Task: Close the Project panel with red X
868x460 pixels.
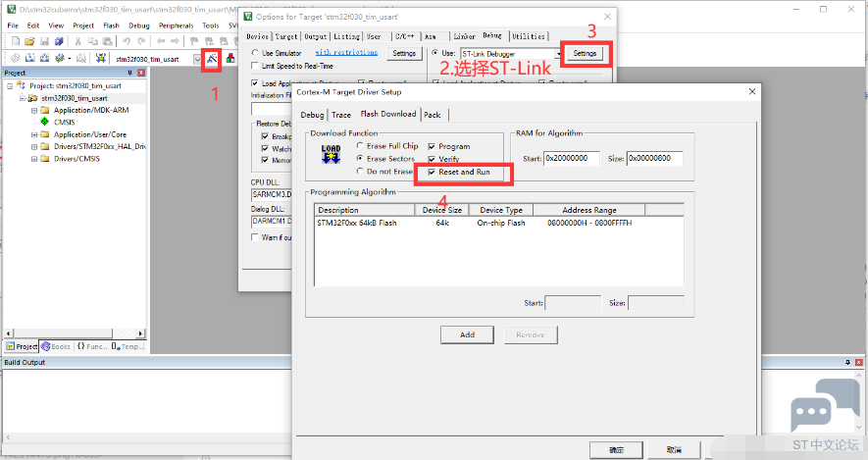Action: (x=141, y=73)
